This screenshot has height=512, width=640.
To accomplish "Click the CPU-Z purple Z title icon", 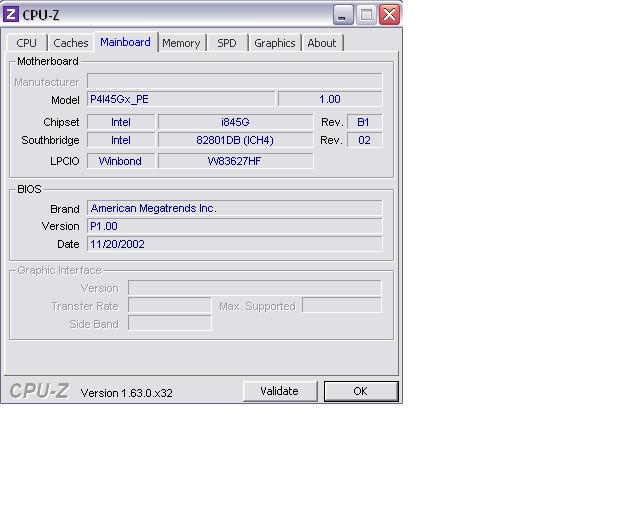I will [11, 14].
